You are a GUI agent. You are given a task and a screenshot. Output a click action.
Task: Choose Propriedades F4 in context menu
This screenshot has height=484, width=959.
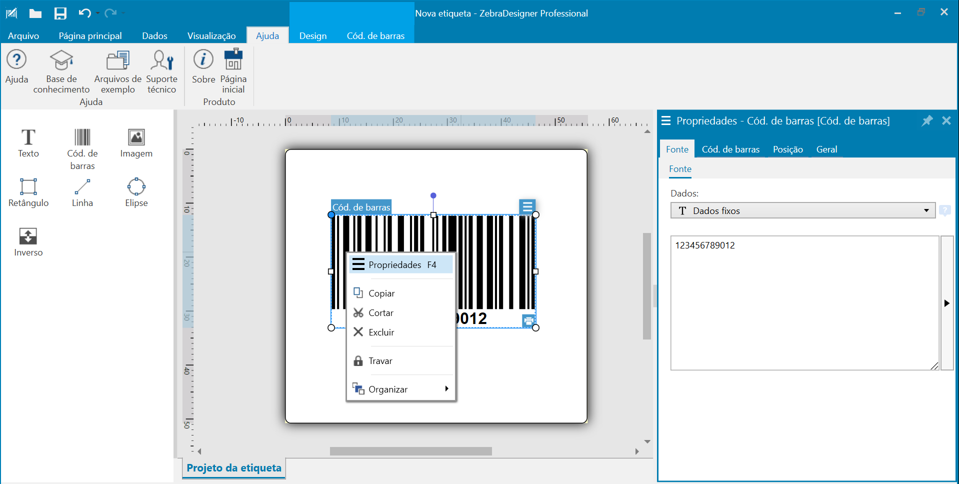(401, 265)
